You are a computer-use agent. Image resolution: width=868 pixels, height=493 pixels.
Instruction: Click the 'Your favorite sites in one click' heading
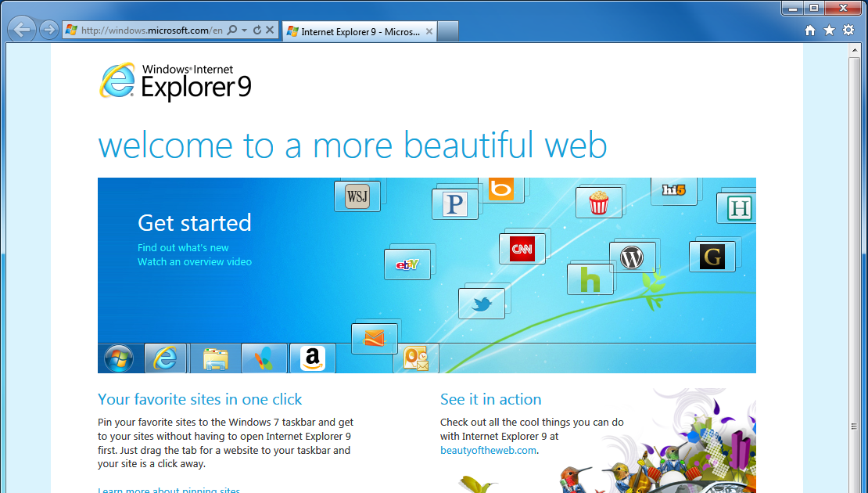200,399
